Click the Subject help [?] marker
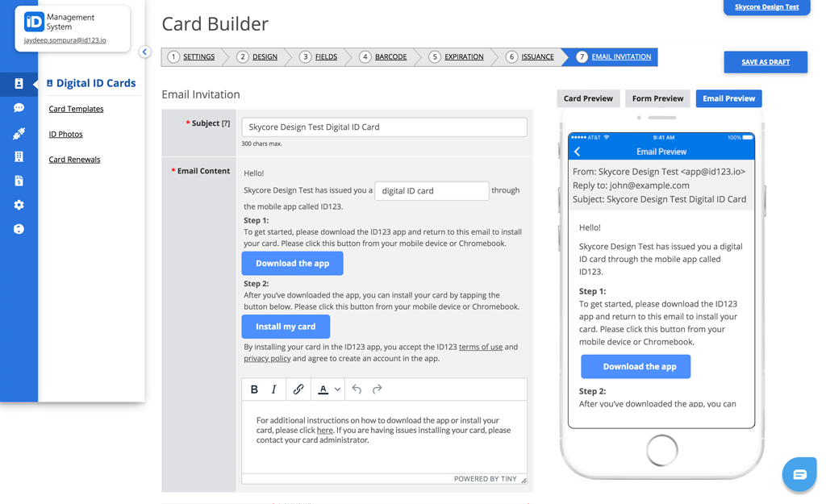The image size is (826, 504). pyautogui.click(x=226, y=123)
